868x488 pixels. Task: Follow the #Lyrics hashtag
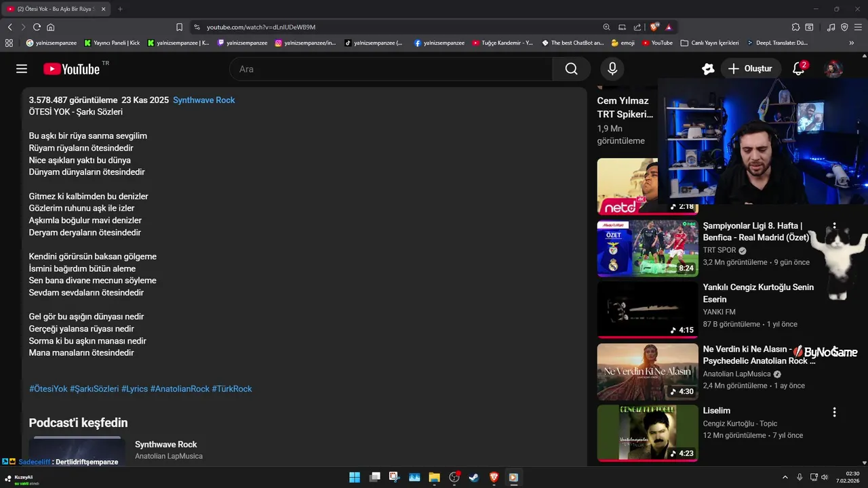(134, 389)
